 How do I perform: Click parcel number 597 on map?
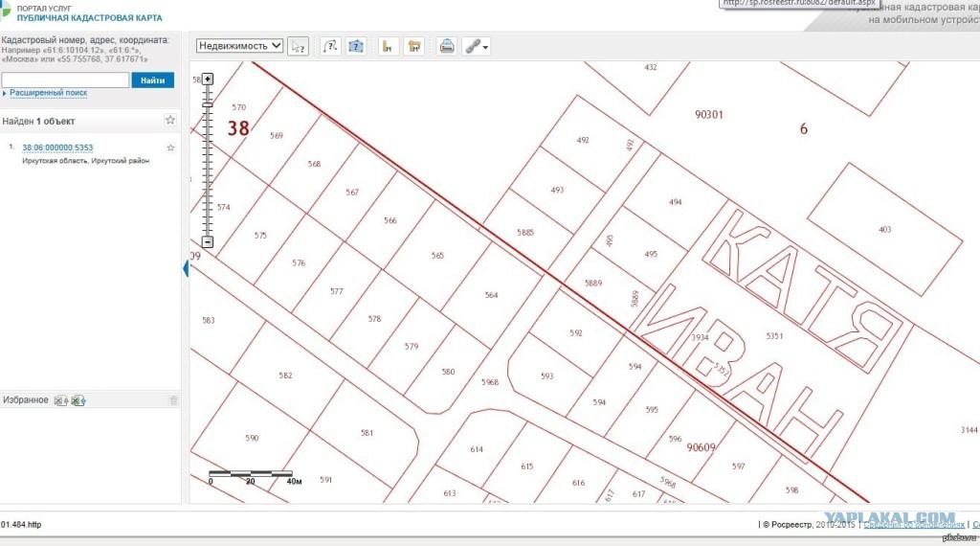tap(738, 466)
